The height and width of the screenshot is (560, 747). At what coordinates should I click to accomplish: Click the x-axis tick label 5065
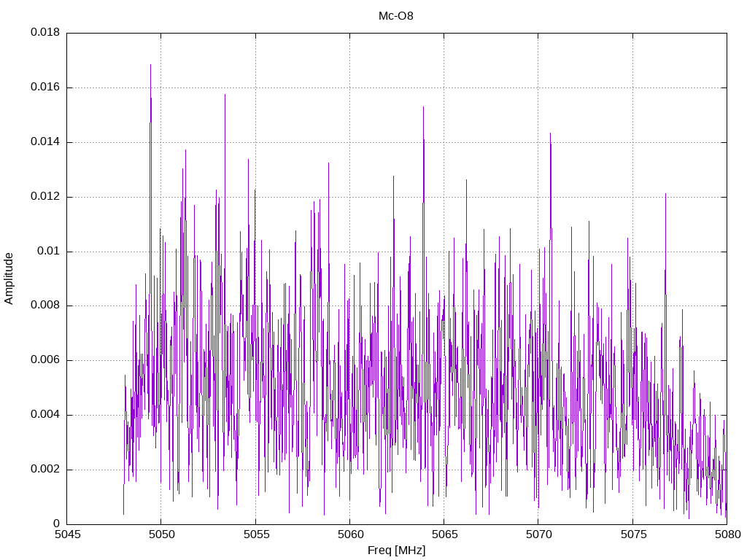444,534
